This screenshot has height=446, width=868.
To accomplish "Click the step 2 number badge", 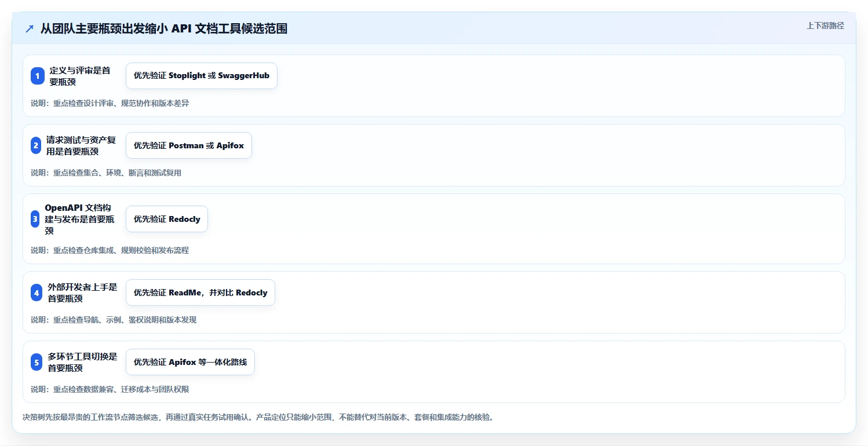I will pos(36,145).
